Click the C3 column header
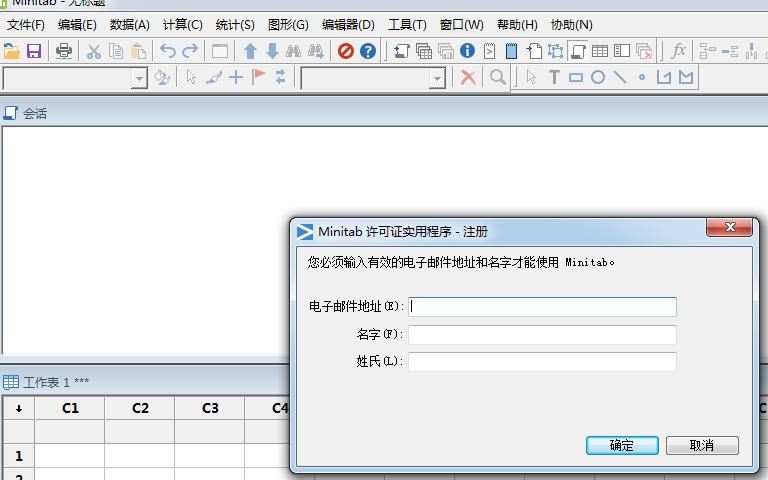The height and width of the screenshot is (480, 768). (x=210, y=408)
